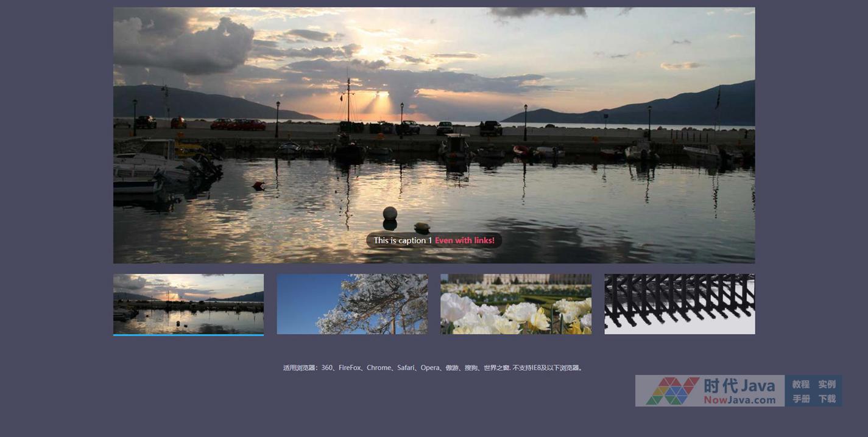Click the colorful triangle NowJava logo icon
868x437 pixels.
click(x=672, y=391)
